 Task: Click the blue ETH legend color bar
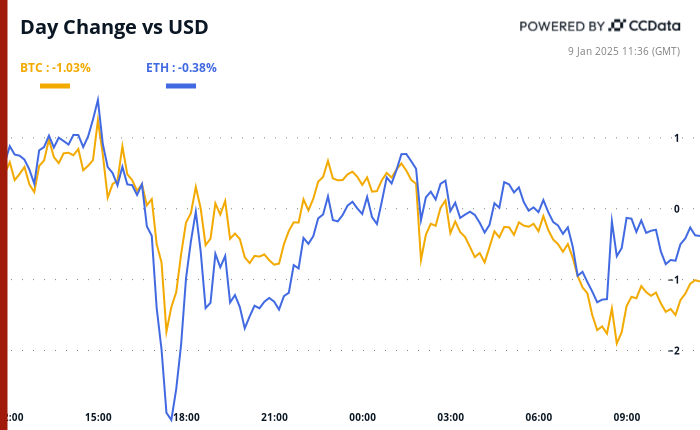click(x=181, y=86)
